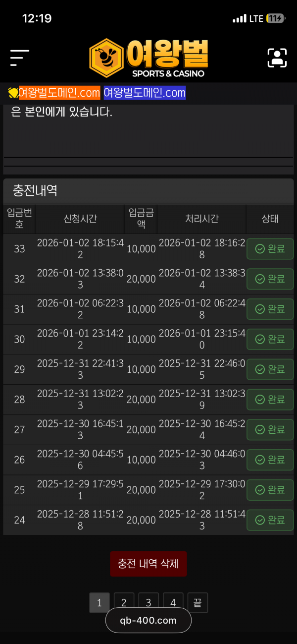Open the hamburger menu icon

pos(19,58)
